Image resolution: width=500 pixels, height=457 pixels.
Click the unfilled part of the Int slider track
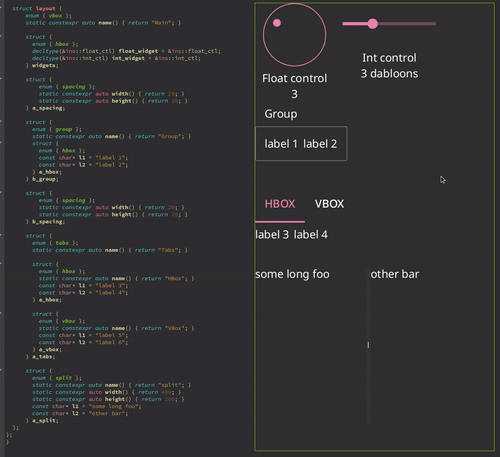pyautogui.click(x=407, y=24)
